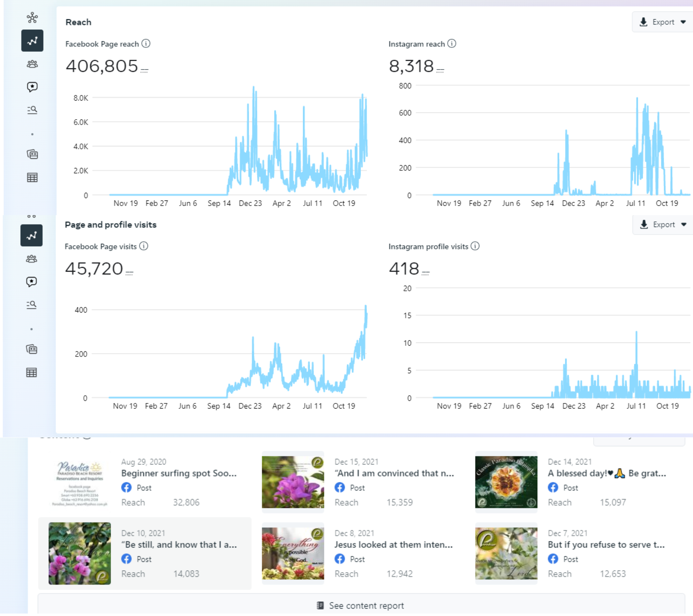Image resolution: width=693 pixels, height=616 pixels.
Task: Click the info icon beside Facebook Page reach
Action: [x=146, y=44]
